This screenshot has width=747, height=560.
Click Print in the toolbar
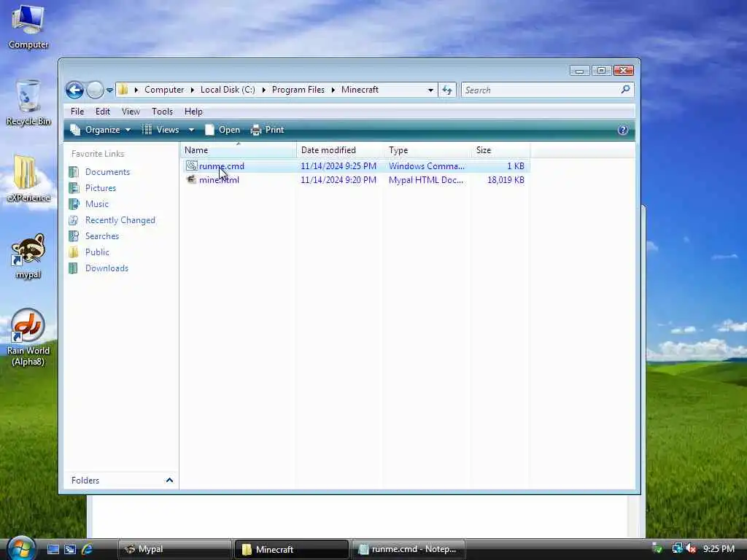pos(267,130)
